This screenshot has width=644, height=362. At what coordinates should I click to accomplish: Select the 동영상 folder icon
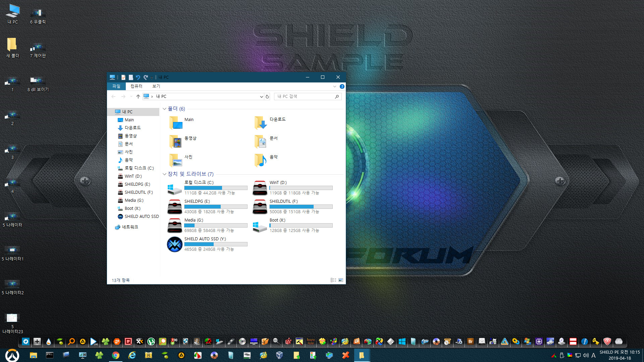coord(175,142)
